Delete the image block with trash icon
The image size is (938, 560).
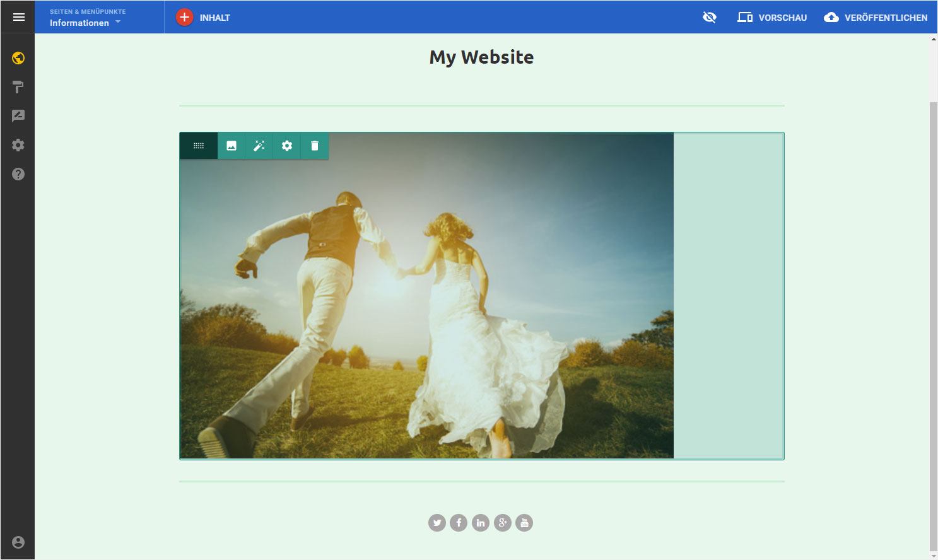point(315,146)
